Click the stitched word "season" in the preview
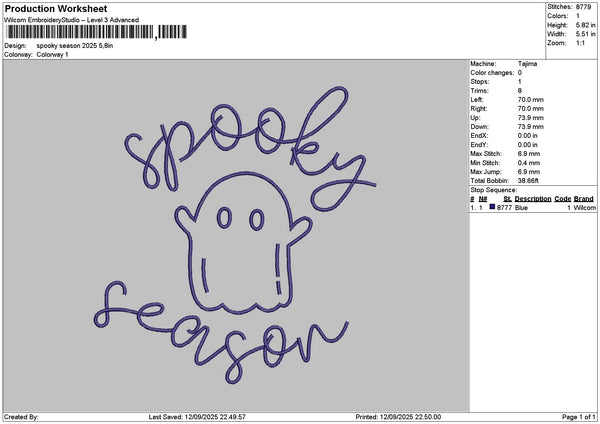Image resolution: width=600 pixels, height=424 pixels. click(x=221, y=332)
